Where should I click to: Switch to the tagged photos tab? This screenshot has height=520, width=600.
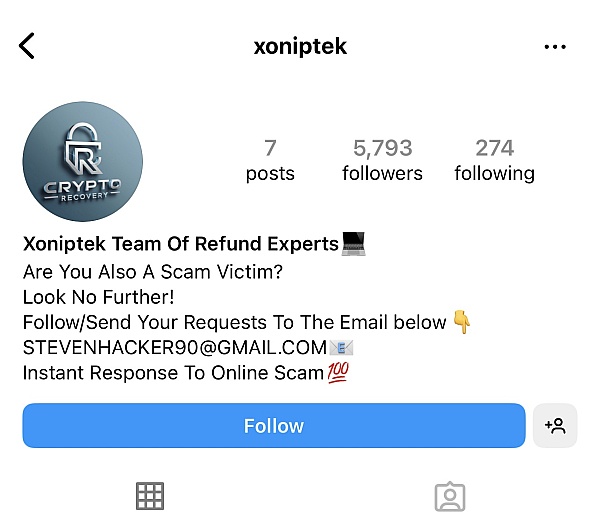450,497
